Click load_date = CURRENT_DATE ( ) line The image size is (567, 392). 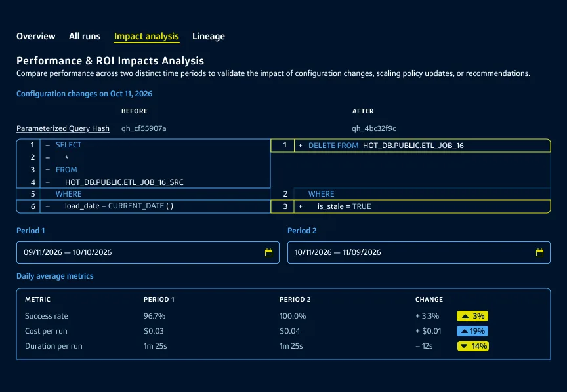click(x=144, y=206)
